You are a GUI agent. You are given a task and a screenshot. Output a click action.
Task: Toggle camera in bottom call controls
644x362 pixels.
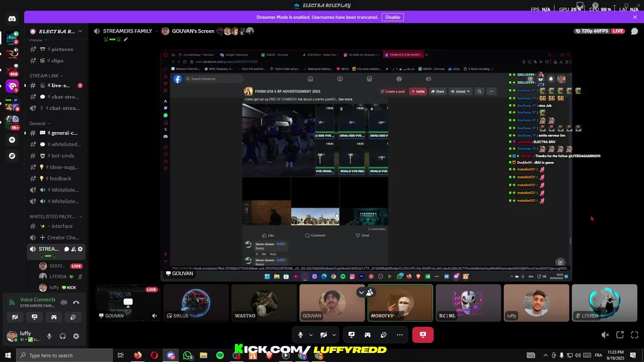[x=324, y=335]
